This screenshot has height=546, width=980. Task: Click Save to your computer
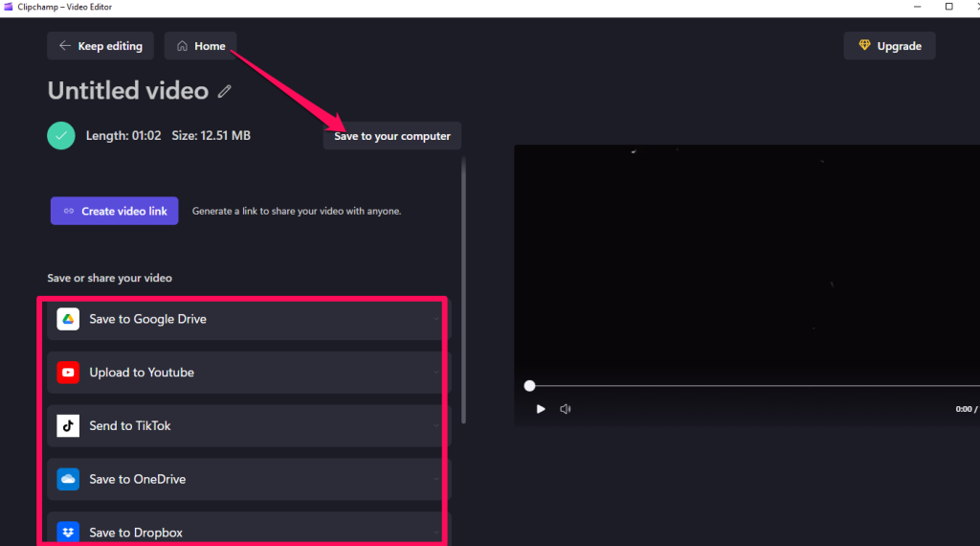coord(391,136)
